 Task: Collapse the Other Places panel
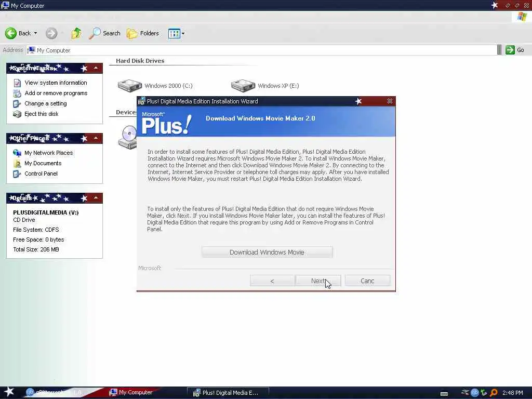click(x=96, y=138)
